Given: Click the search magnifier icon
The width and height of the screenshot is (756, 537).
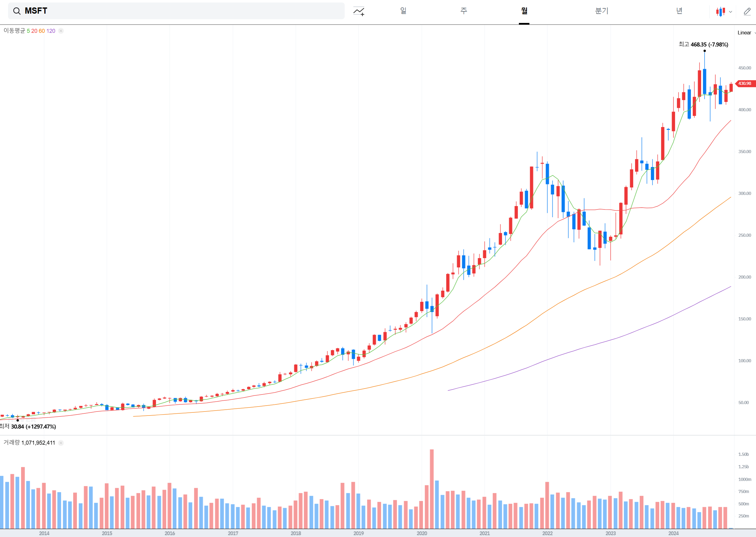Looking at the screenshot, I should 16,11.
